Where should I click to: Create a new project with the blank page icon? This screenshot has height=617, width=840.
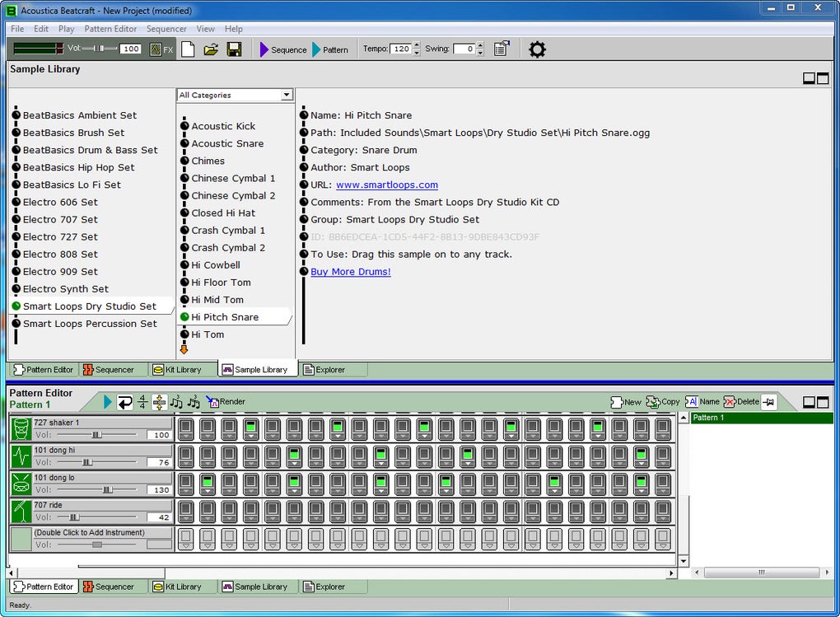click(189, 49)
